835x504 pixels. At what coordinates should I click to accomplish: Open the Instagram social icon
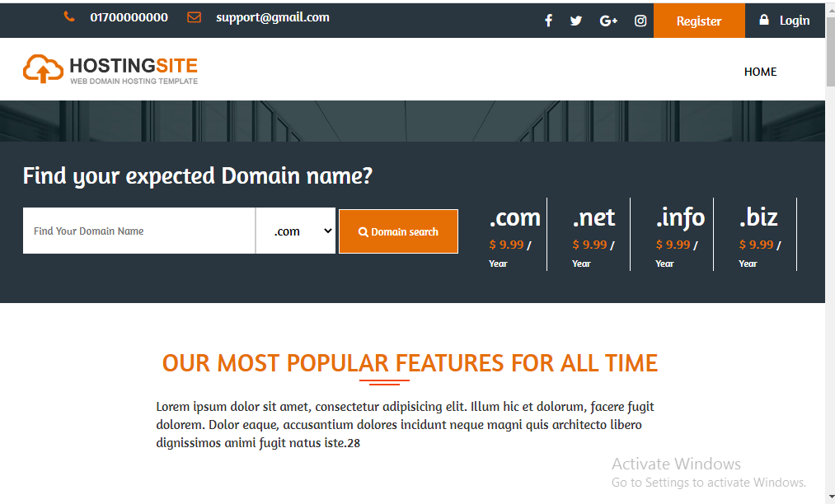click(640, 21)
